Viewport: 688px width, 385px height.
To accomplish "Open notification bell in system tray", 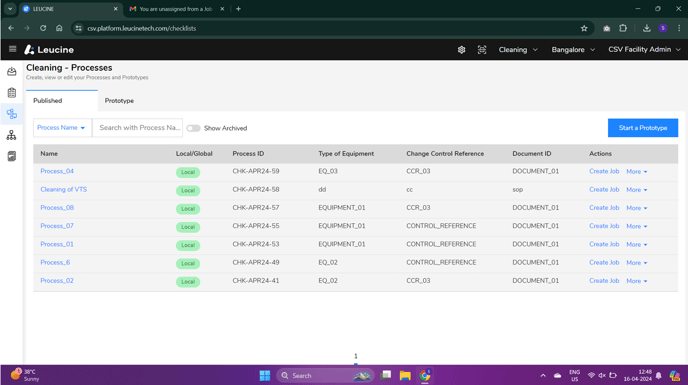I will tap(659, 375).
